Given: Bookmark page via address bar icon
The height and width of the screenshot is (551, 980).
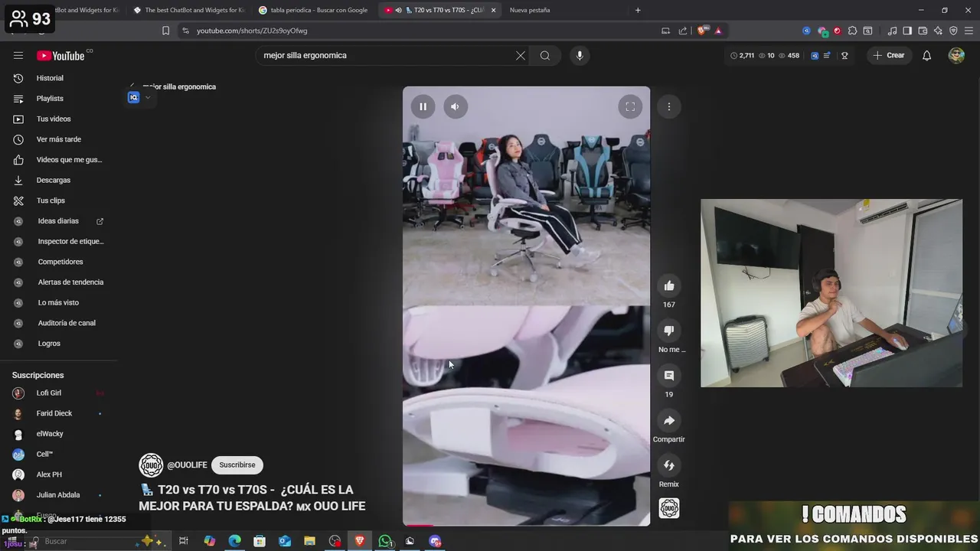Looking at the screenshot, I should coord(165,31).
